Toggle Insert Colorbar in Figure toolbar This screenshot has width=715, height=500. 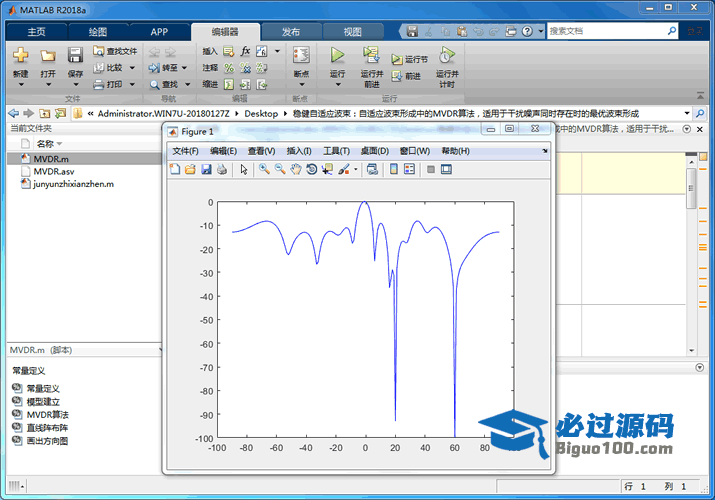[392, 170]
